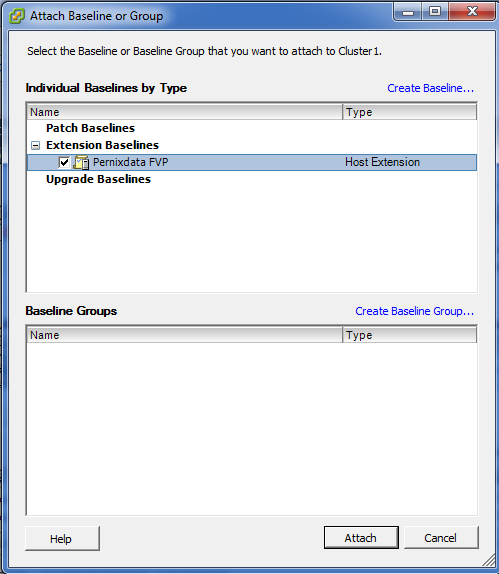This screenshot has height=574, width=499.
Task: Uncheck the Pernixdata FVP checkbox
Action: coord(64,162)
